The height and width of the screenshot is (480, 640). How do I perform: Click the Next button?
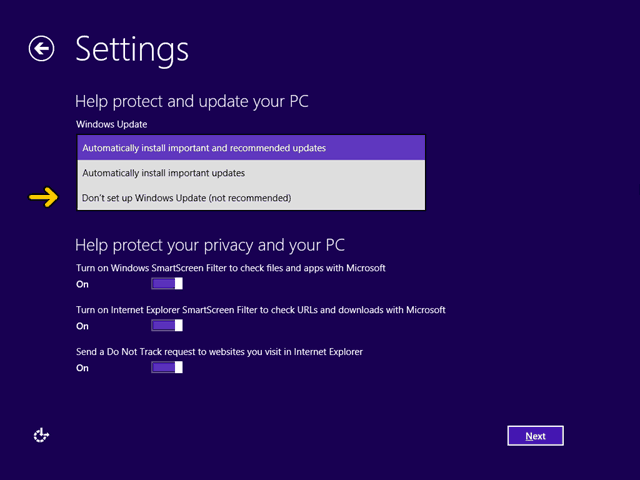tap(536, 436)
